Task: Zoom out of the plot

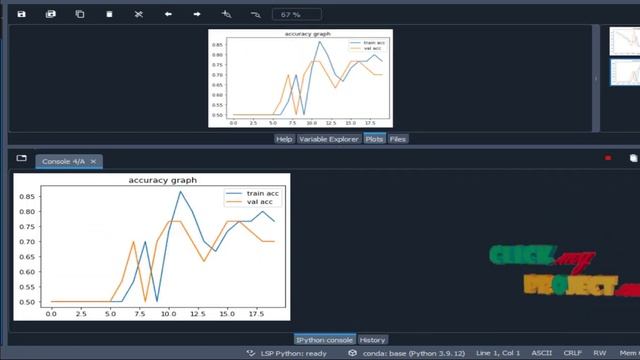Action: pos(256,15)
